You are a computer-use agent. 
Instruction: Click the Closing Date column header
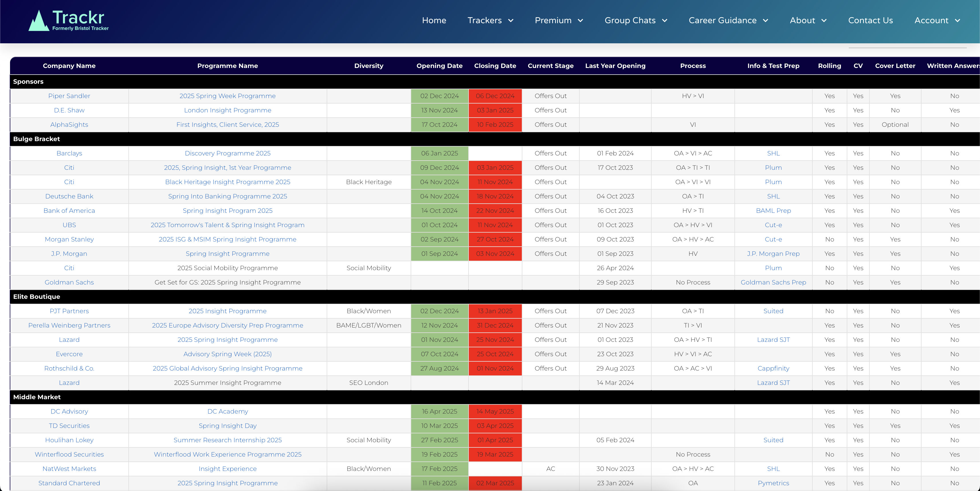pos(495,66)
